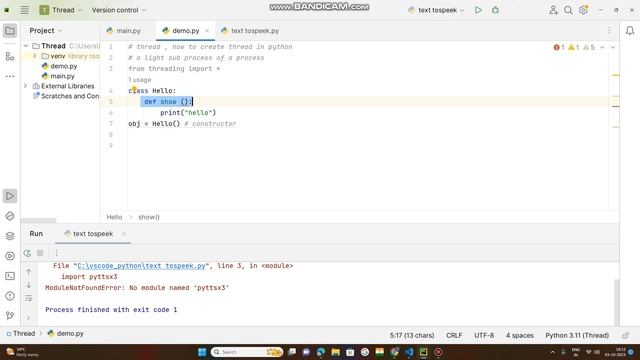Click the Windows taskbar Search box

point(247,352)
